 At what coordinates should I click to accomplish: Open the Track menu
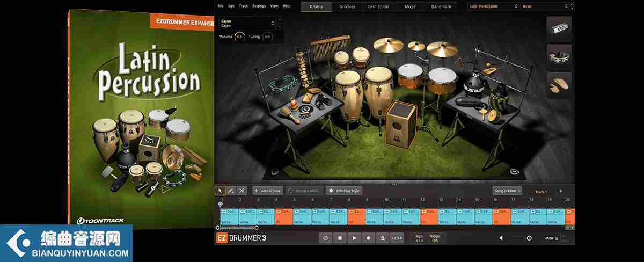coord(244,6)
